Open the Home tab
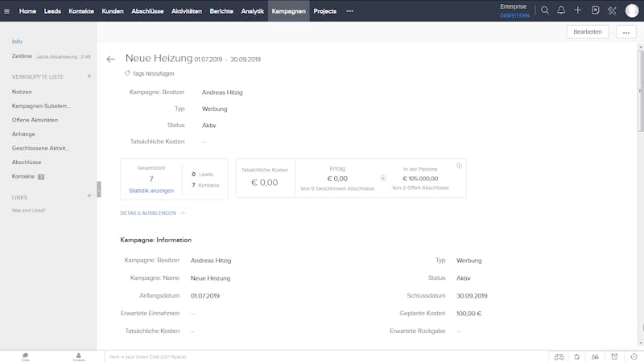644x362 pixels. [x=27, y=11]
